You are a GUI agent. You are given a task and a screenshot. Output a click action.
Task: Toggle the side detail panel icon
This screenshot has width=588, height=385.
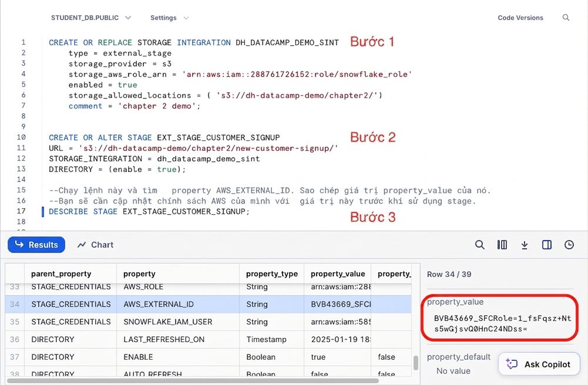pos(547,245)
